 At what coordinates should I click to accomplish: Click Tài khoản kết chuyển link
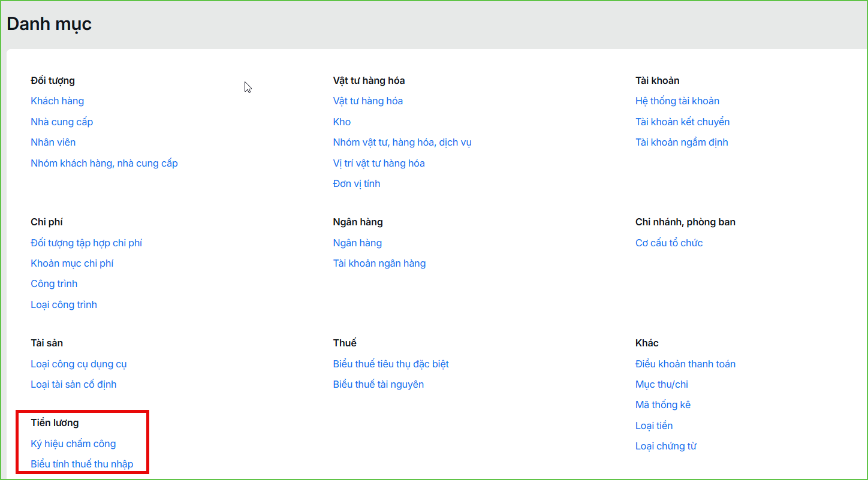tap(683, 122)
